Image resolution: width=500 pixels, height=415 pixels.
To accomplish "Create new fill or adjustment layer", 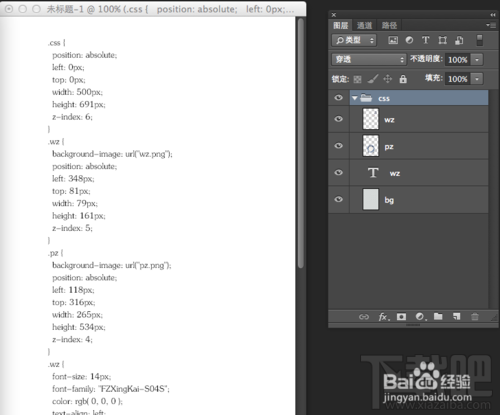I will click(x=421, y=317).
